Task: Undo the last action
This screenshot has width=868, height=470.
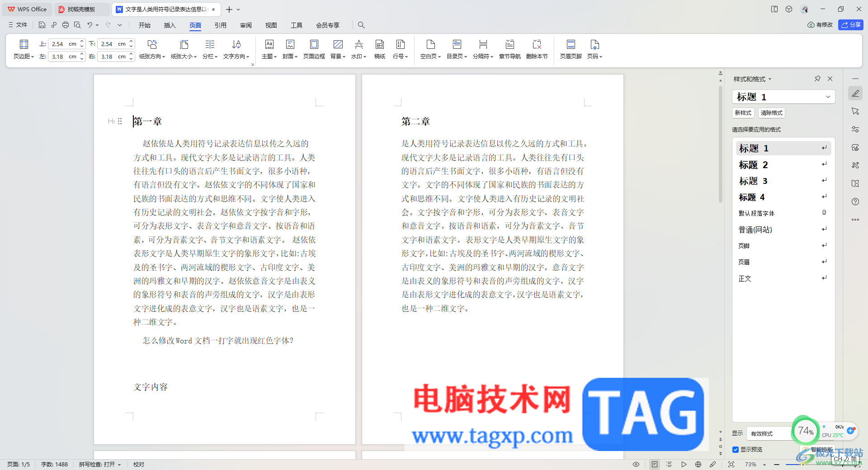Action: 90,25
